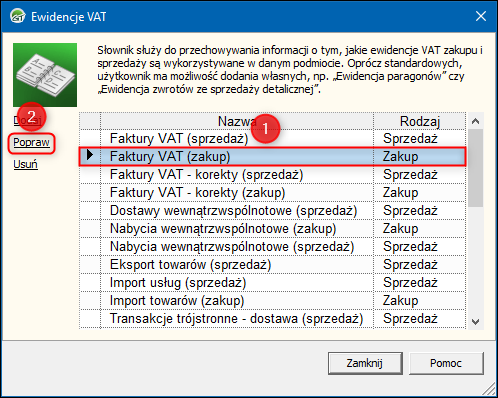
Task: Click the Popraw link
Action: (x=31, y=142)
